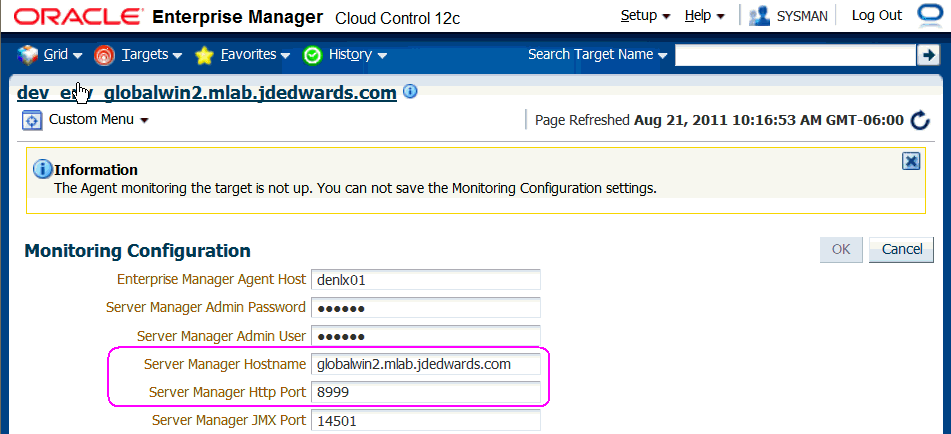Close the Information message box
Screen dimensions: 951x434
pyautogui.click(x=911, y=161)
